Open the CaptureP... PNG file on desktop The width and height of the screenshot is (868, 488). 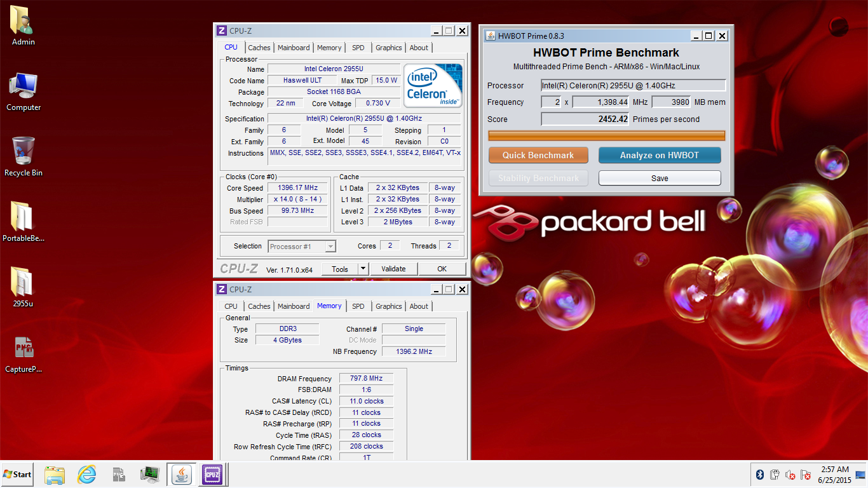24,353
